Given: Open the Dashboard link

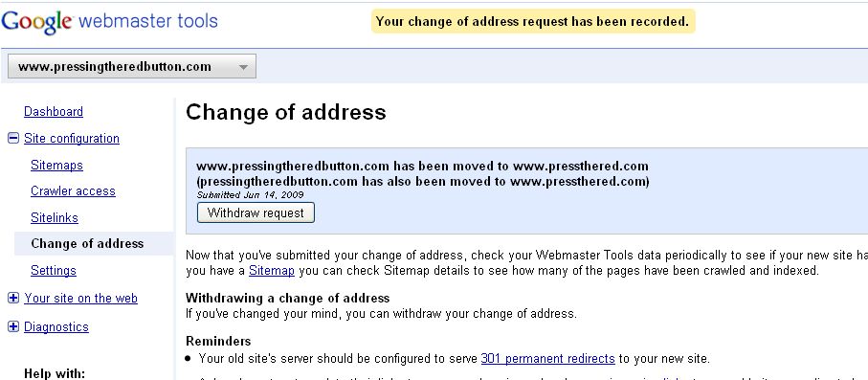Looking at the screenshot, I should pyautogui.click(x=54, y=111).
